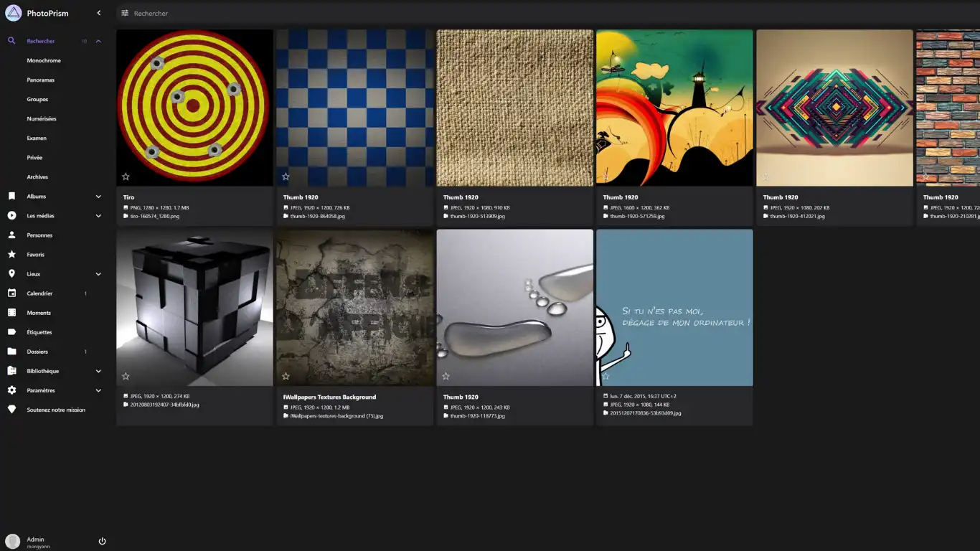This screenshot has height=551, width=980.
Task: Open search filter options icon
Action: tap(125, 13)
